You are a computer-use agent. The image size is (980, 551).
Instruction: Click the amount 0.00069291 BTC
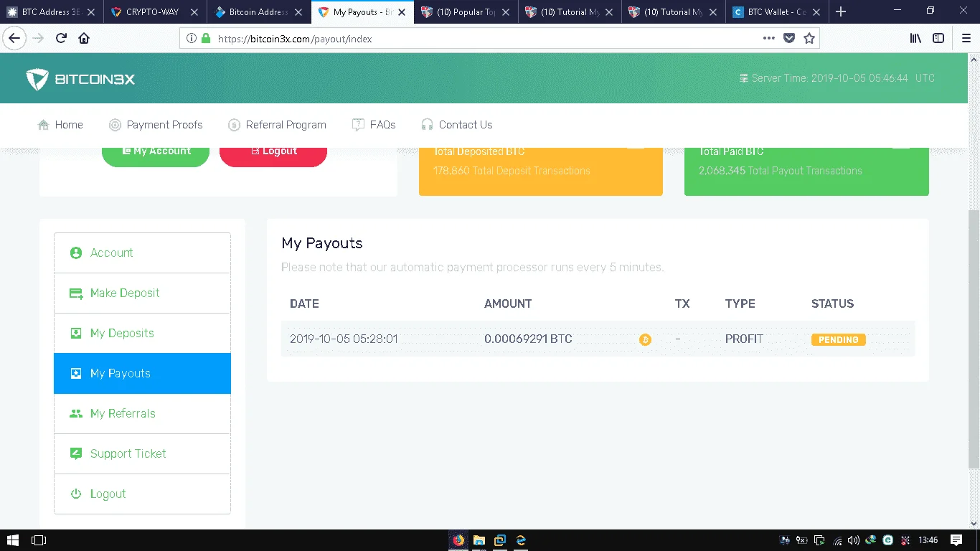pos(528,339)
